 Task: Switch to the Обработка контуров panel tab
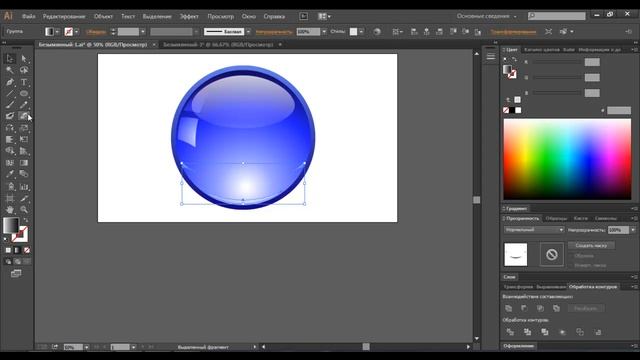click(x=593, y=287)
